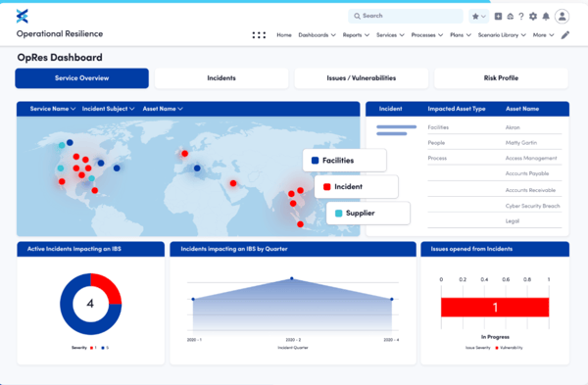Switch to the Incidents tab
Image resolution: width=588 pixels, height=385 pixels.
point(221,78)
